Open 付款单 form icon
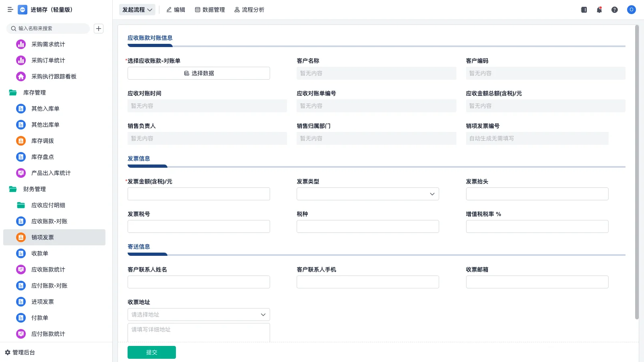This screenshot has width=644, height=362. coord(21,318)
